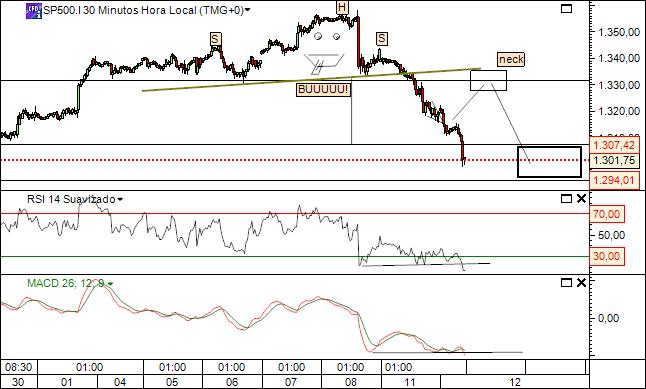The width and height of the screenshot is (646, 389).
Task: Select the 'BUUUUU!' annotation label
Action: pos(324,89)
